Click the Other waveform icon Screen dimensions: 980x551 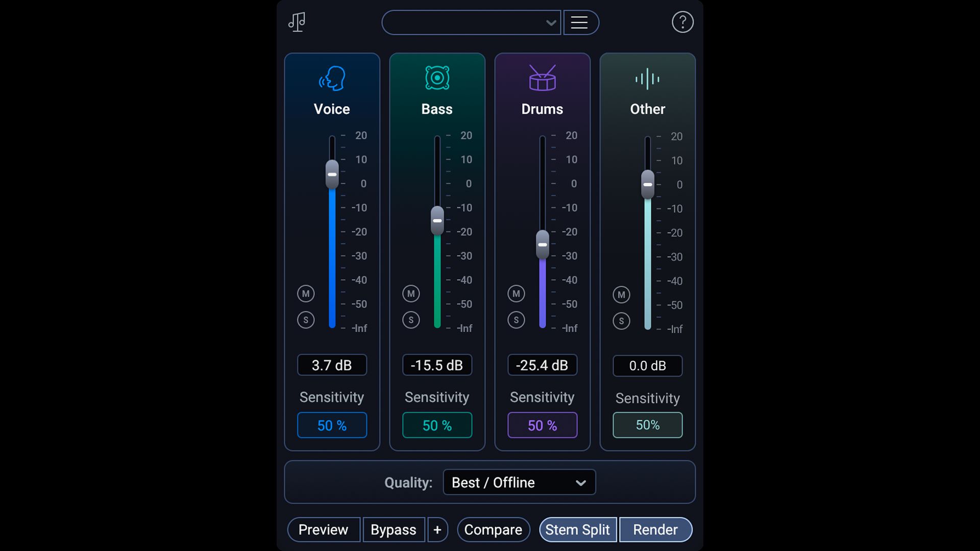(647, 79)
